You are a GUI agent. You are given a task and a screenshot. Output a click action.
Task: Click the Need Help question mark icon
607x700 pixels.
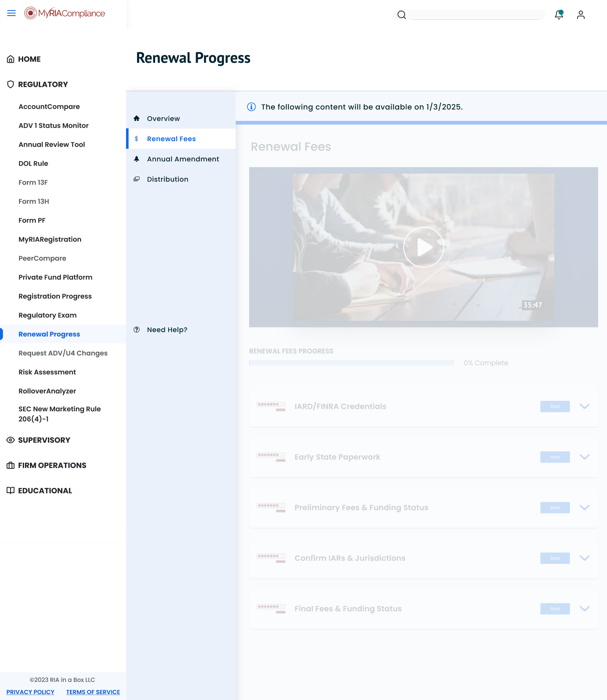137,330
